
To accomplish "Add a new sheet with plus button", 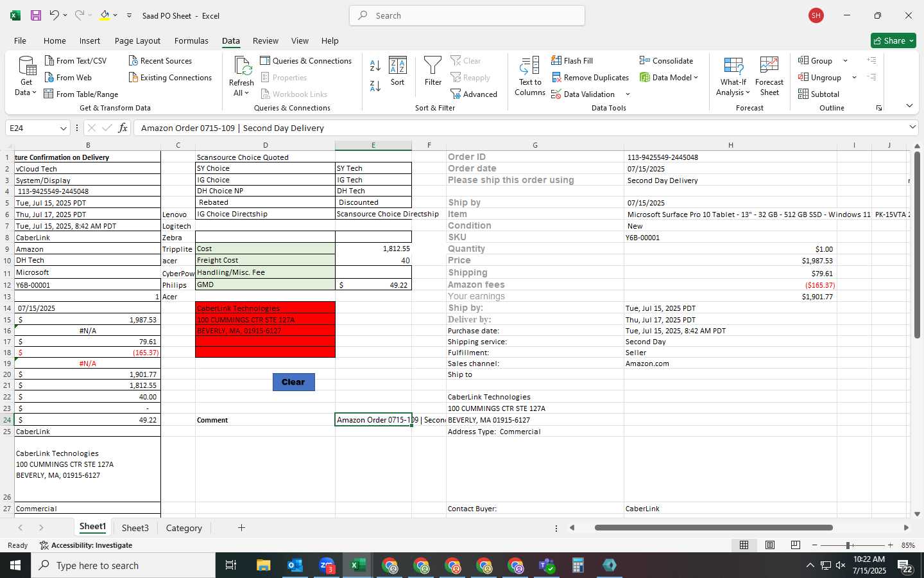I will [241, 528].
